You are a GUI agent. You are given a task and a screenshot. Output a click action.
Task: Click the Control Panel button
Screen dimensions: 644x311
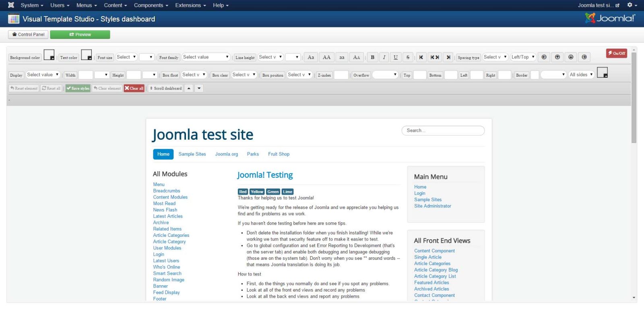pyautogui.click(x=28, y=35)
